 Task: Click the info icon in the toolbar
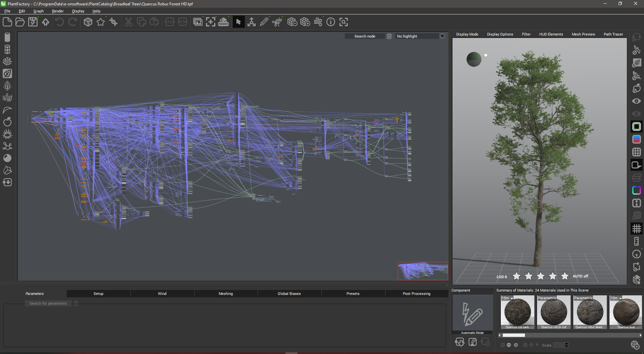click(331, 22)
